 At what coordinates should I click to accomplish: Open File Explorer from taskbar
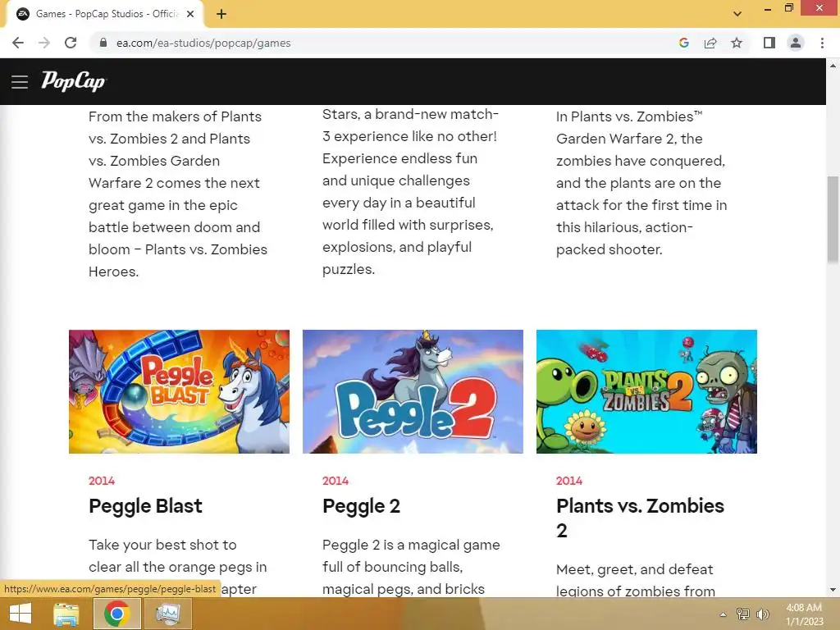(66, 614)
